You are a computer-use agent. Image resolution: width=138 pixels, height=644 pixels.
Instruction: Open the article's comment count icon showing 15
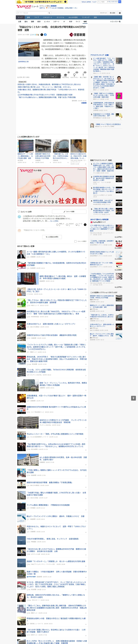click(32, 35)
